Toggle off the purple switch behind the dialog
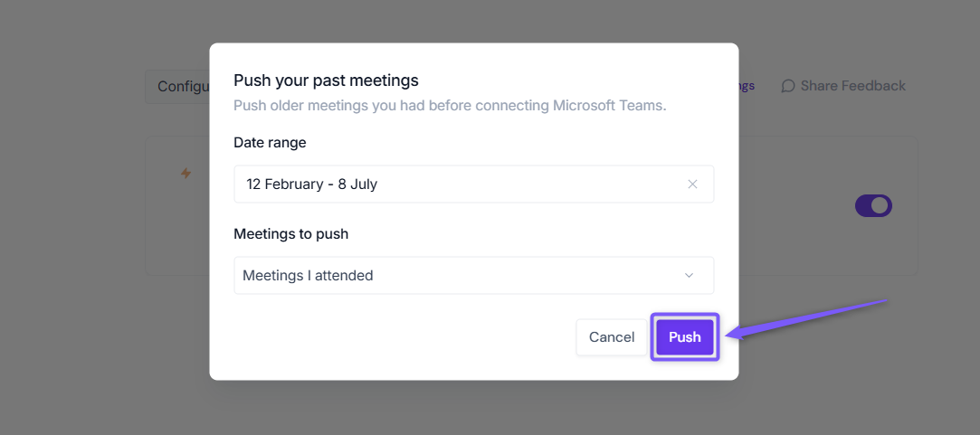 (x=873, y=205)
